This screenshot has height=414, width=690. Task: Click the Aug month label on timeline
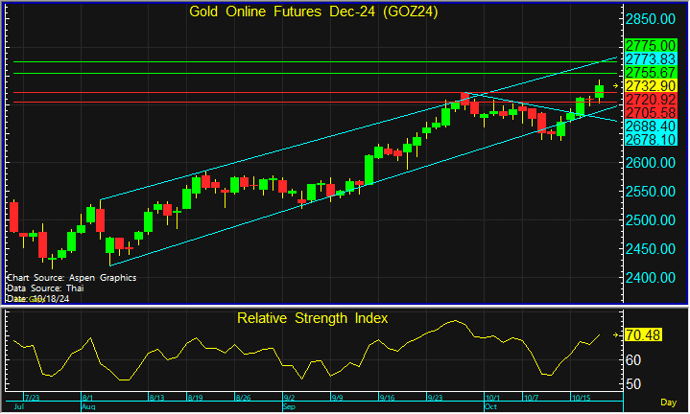click(x=87, y=407)
